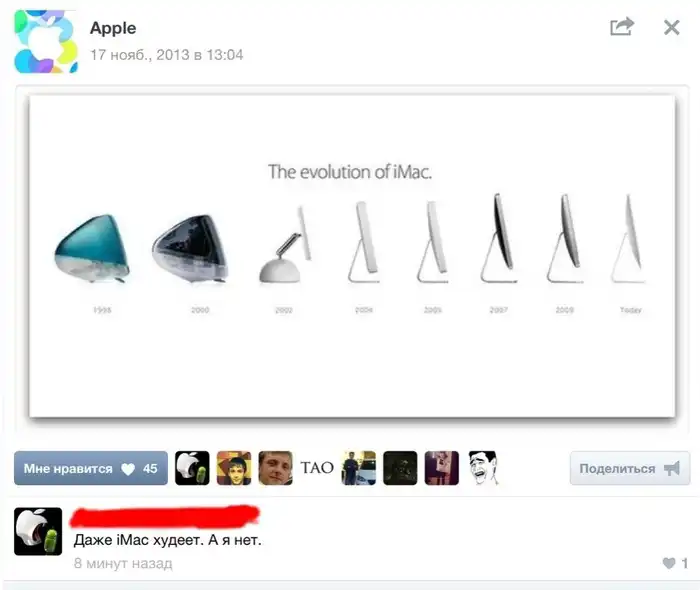Click the share arrow icon at top

pos(622,27)
